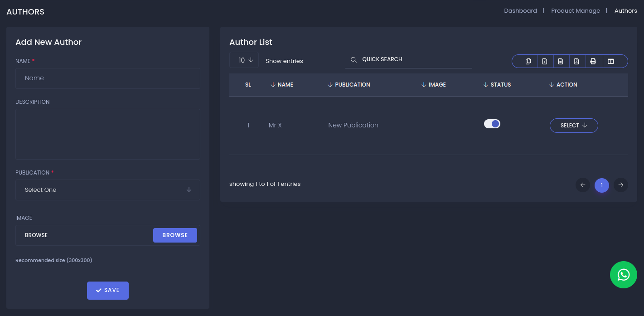Click the Add New Author heading

click(x=48, y=42)
